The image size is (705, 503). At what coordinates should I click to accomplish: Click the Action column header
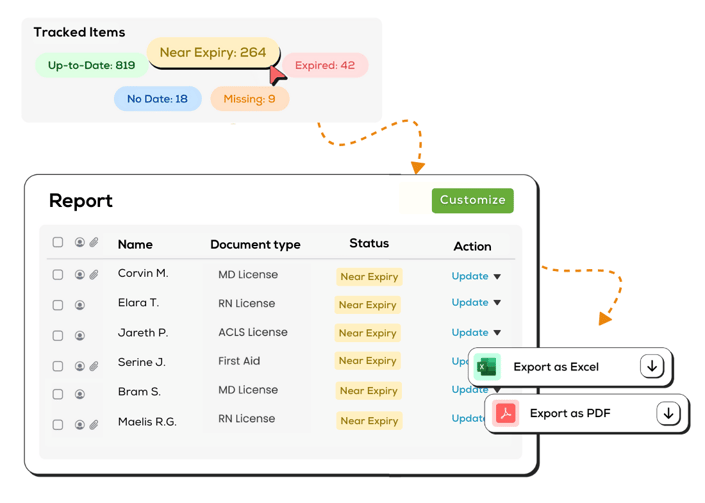(x=472, y=246)
